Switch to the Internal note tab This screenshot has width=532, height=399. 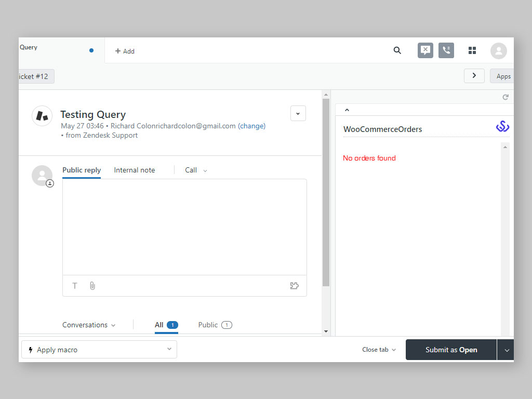coord(134,170)
